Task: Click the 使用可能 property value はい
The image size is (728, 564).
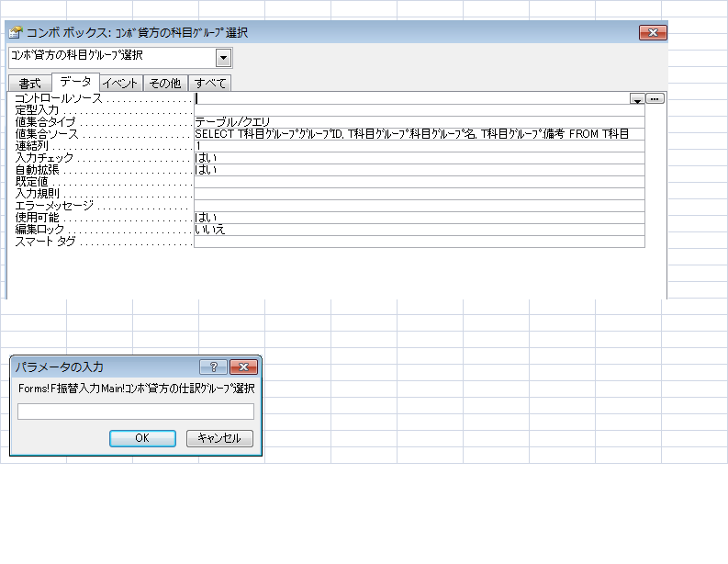Action: (x=419, y=218)
